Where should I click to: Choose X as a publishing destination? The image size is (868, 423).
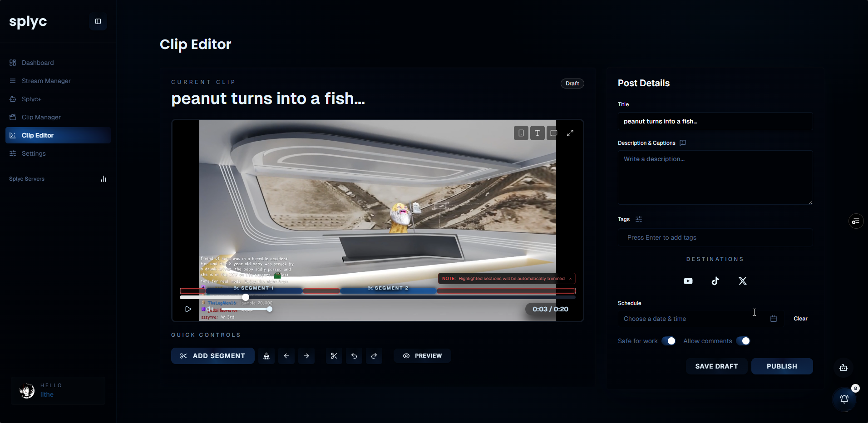[742, 281]
